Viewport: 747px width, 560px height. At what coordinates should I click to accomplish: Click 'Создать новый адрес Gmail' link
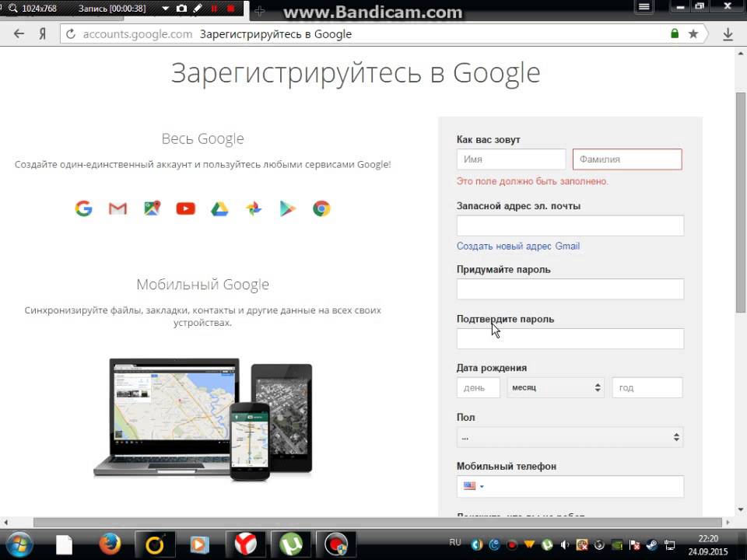click(518, 246)
